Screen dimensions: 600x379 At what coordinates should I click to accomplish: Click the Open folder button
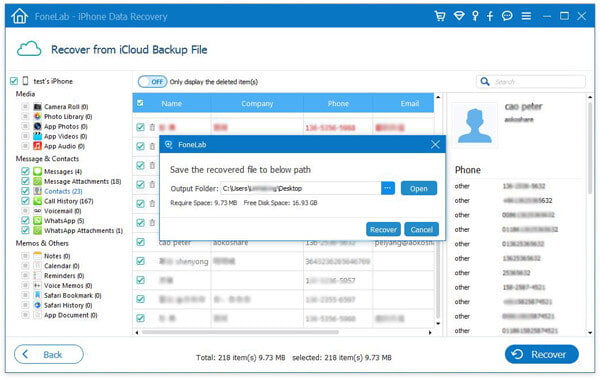tap(419, 188)
